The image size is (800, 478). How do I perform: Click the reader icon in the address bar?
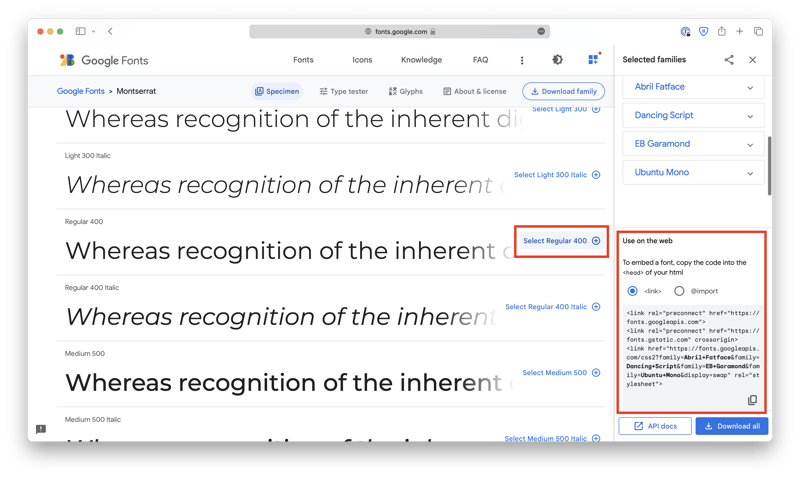541,31
